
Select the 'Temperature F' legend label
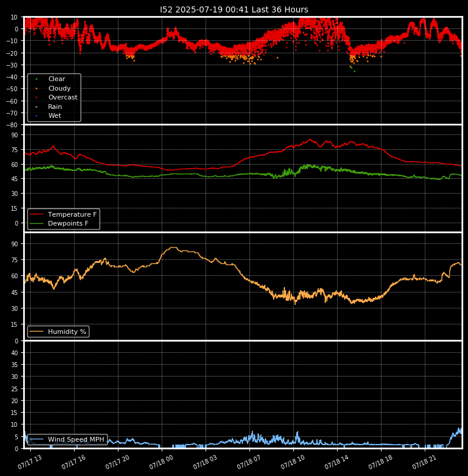[x=72, y=214]
